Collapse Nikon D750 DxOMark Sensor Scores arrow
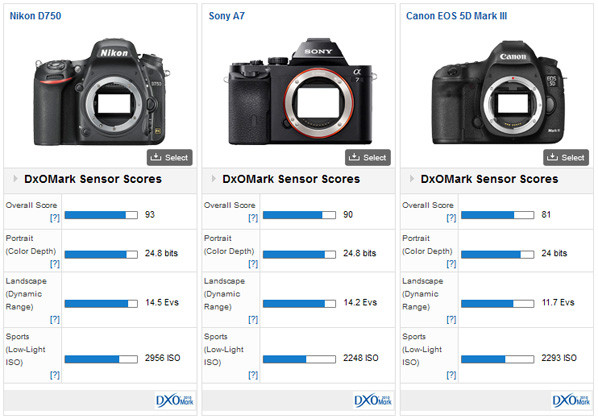 [15, 178]
